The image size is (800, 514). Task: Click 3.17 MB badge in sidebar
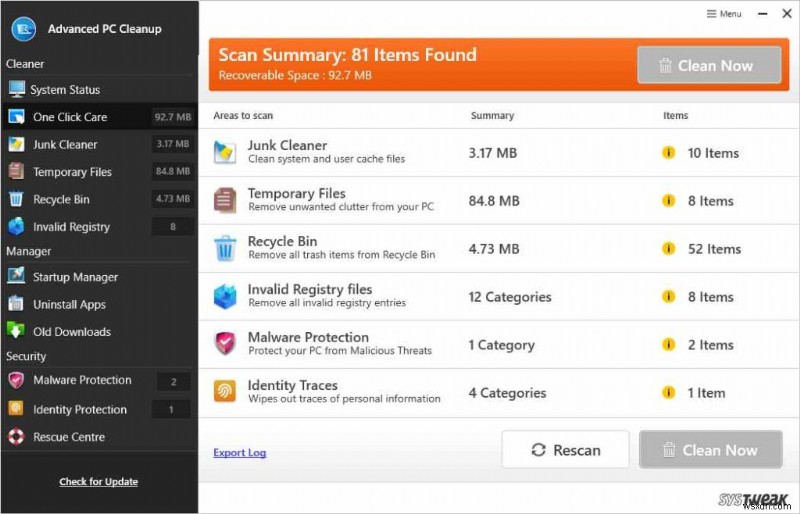(173, 144)
